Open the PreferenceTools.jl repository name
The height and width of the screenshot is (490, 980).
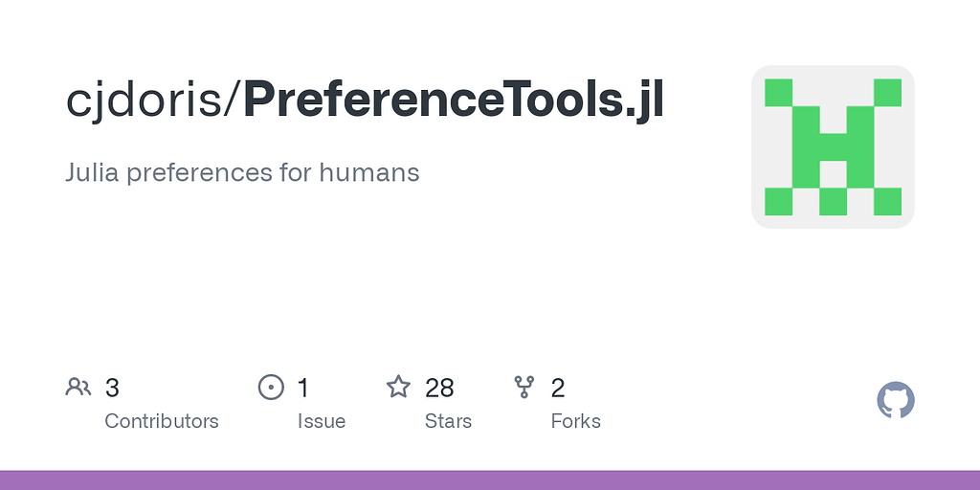coord(454,100)
